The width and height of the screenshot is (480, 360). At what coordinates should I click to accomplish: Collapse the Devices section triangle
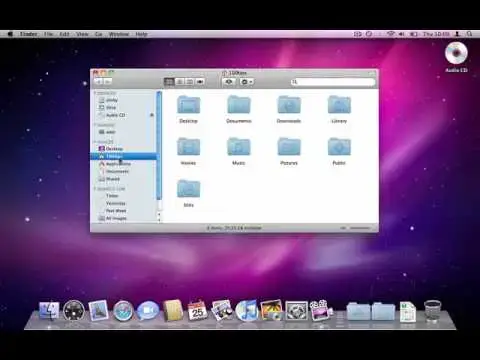95,93
